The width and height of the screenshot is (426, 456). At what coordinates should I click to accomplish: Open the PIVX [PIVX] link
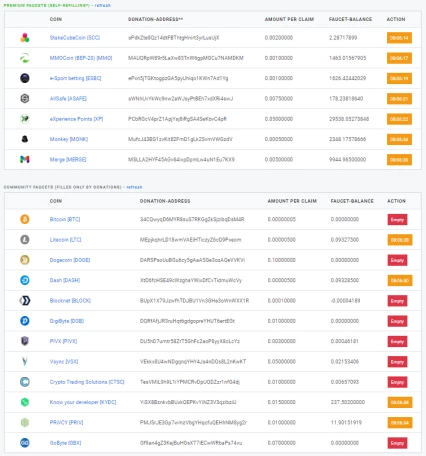coord(63,341)
